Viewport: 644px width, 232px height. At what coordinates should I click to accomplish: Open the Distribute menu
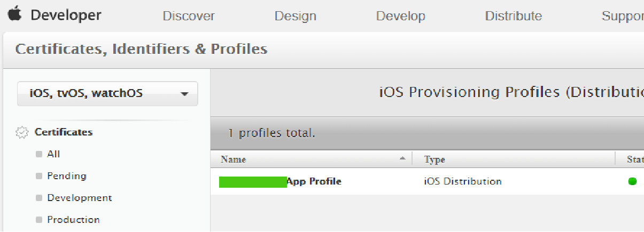click(x=514, y=16)
